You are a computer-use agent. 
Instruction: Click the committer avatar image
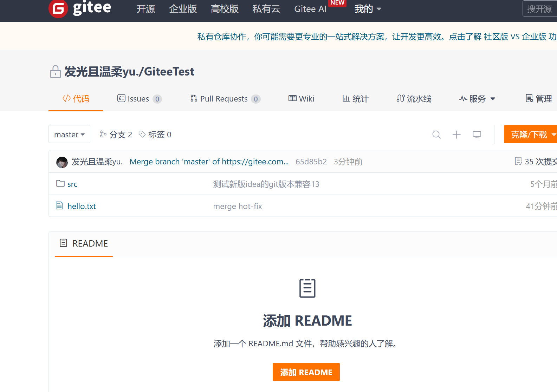[x=62, y=162]
